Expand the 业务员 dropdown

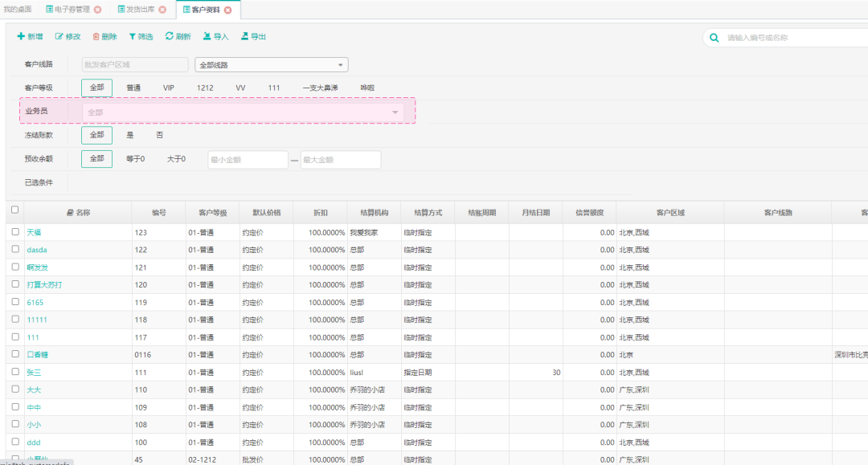coord(395,112)
